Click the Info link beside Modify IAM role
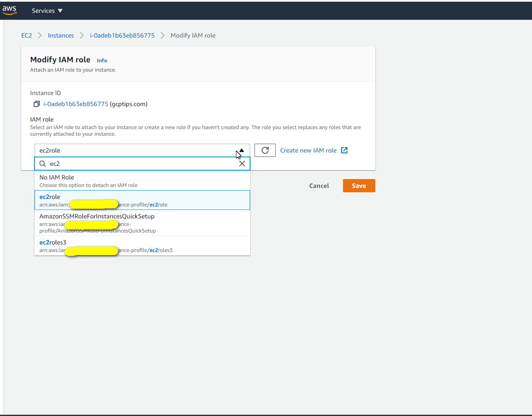 (x=102, y=60)
